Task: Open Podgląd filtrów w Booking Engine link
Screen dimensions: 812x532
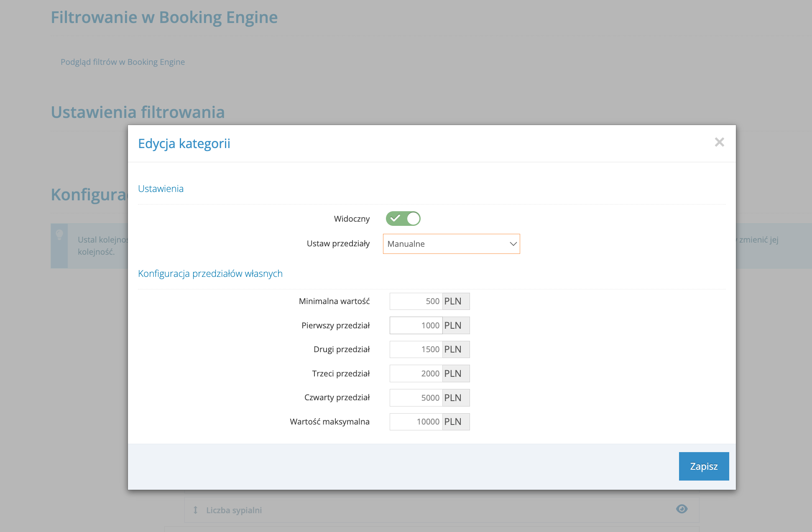Action: pyautogui.click(x=123, y=62)
